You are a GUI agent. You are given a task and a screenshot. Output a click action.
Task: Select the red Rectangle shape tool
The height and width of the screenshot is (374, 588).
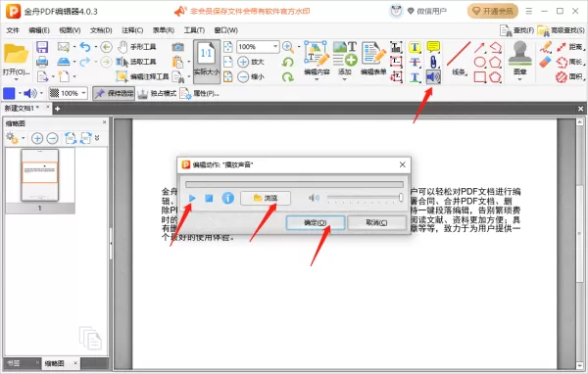pos(479,77)
